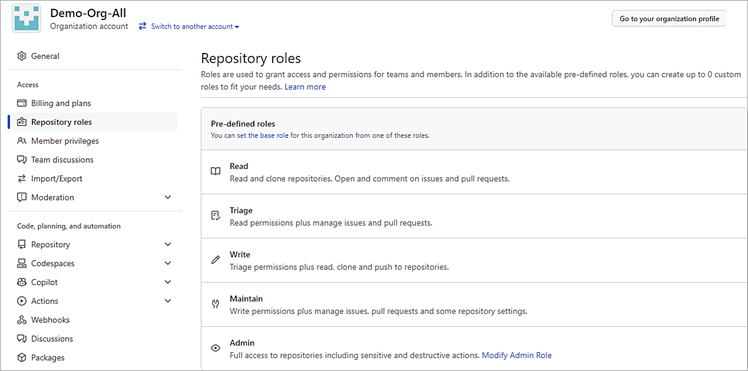The width and height of the screenshot is (748, 371).
Task: Open Billing and plans
Action: (61, 103)
